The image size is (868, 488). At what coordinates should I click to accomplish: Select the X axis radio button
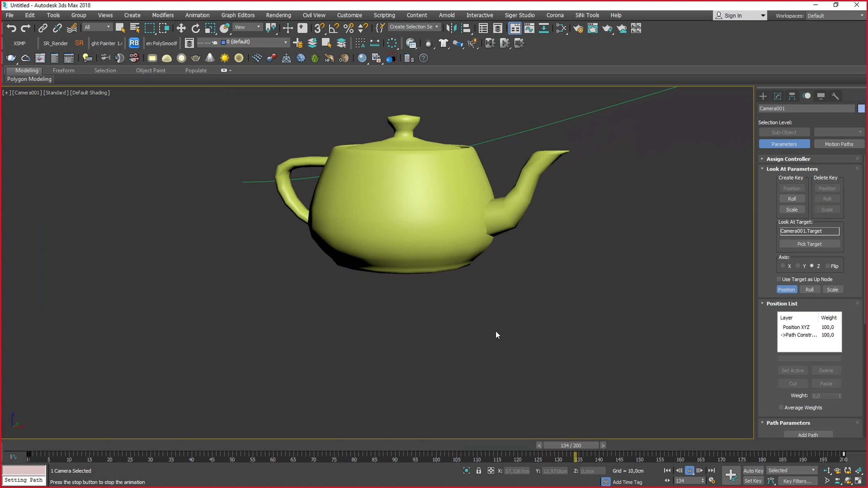pyautogui.click(x=783, y=266)
